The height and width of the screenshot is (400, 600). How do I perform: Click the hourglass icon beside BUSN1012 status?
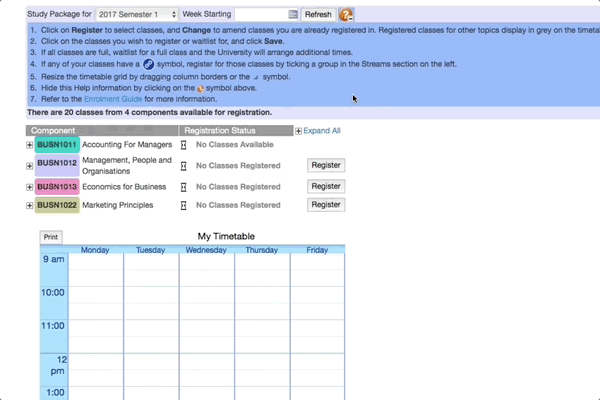point(184,166)
